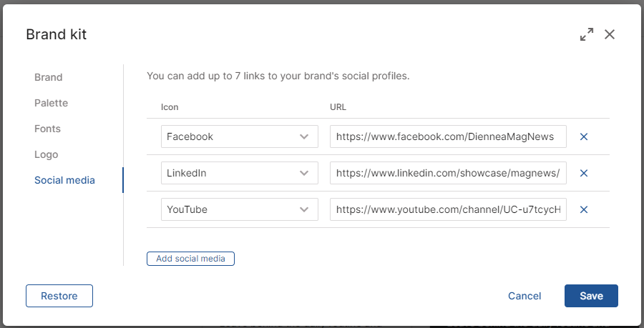Viewport: 644px width, 328px height.
Task: Select the Logo section
Action: click(x=47, y=154)
